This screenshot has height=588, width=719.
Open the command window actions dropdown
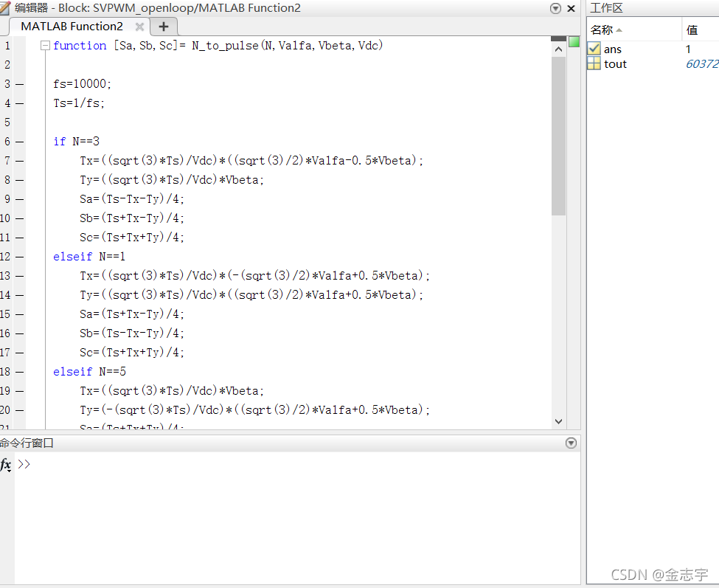tap(571, 443)
